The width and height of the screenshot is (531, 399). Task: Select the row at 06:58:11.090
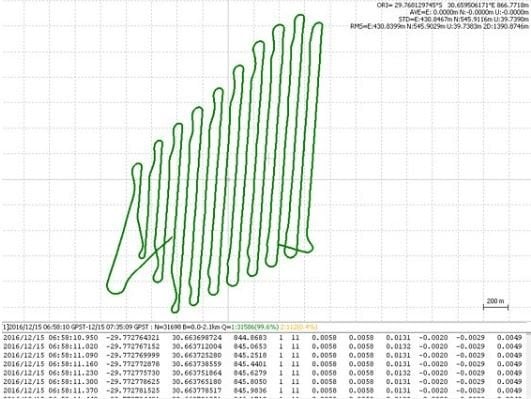264,355
